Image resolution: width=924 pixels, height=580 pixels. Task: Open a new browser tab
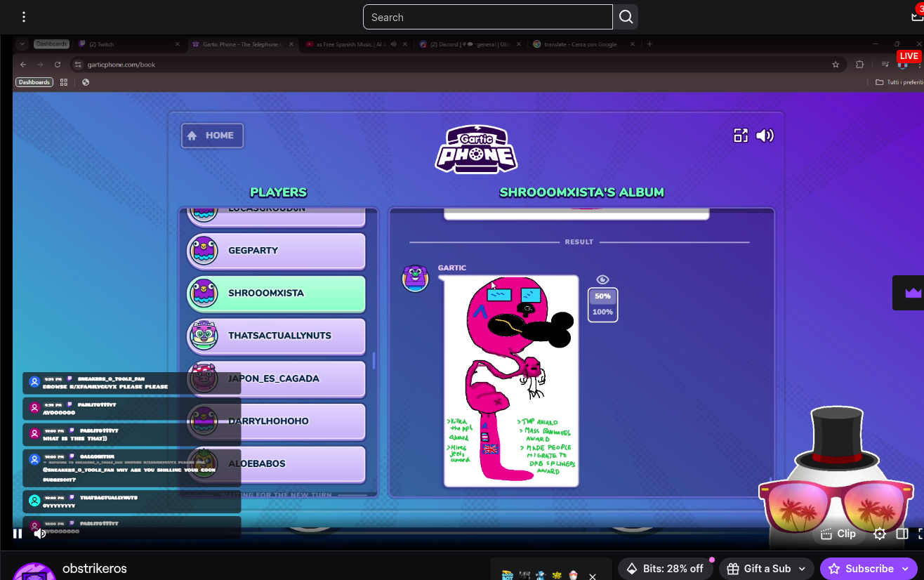click(649, 44)
